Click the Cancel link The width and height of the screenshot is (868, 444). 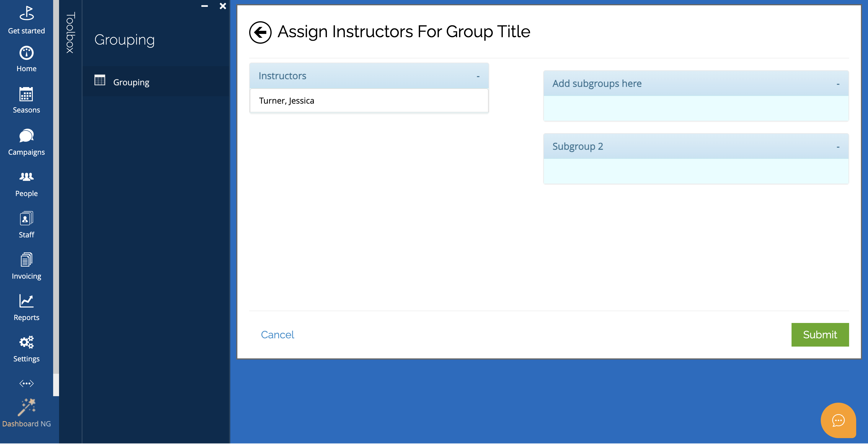(277, 334)
